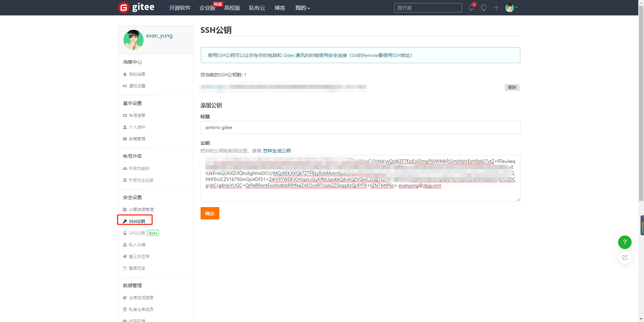Click the Gitee logo in header
Screen dimensions: 644x322
tap(137, 7)
